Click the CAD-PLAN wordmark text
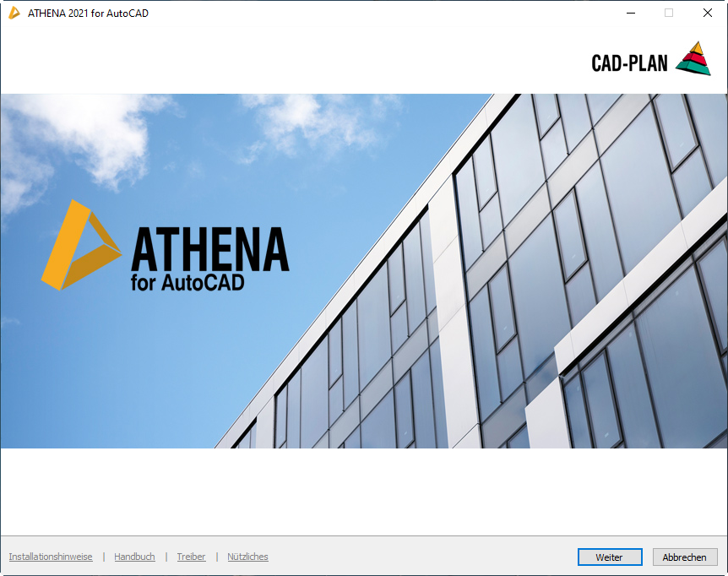The width and height of the screenshot is (728, 576). (x=629, y=62)
